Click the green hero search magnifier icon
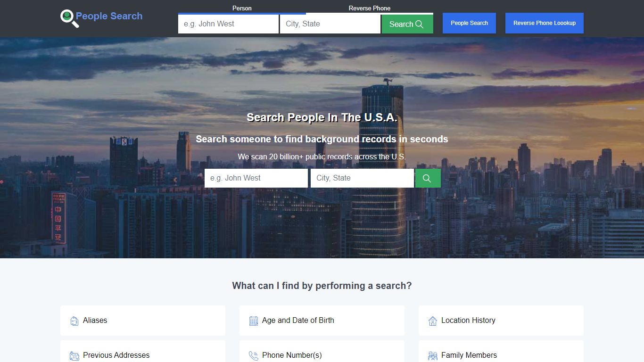The width and height of the screenshot is (644, 362). pyautogui.click(x=427, y=178)
